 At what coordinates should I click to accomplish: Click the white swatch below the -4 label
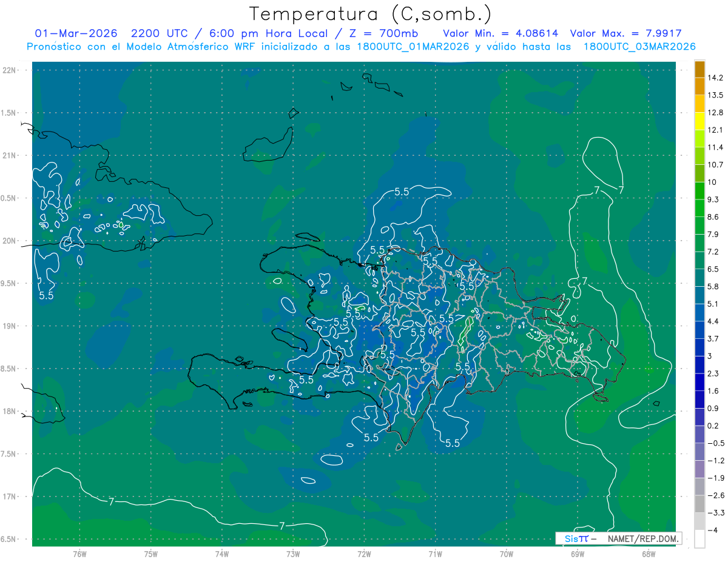pos(699,539)
